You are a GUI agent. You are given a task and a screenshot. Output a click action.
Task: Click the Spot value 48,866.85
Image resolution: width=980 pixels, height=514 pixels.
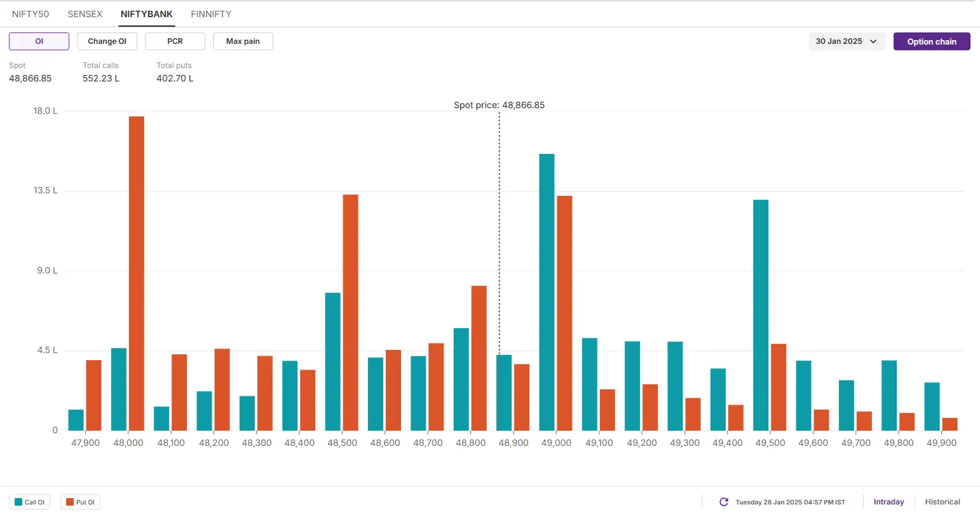(x=31, y=78)
